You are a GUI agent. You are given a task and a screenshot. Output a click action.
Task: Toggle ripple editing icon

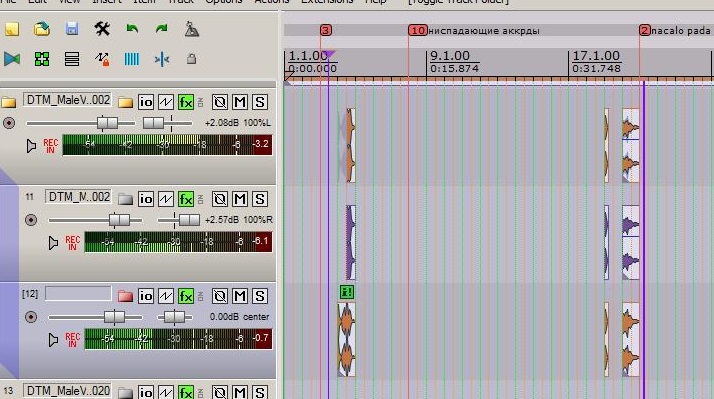tap(72, 59)
